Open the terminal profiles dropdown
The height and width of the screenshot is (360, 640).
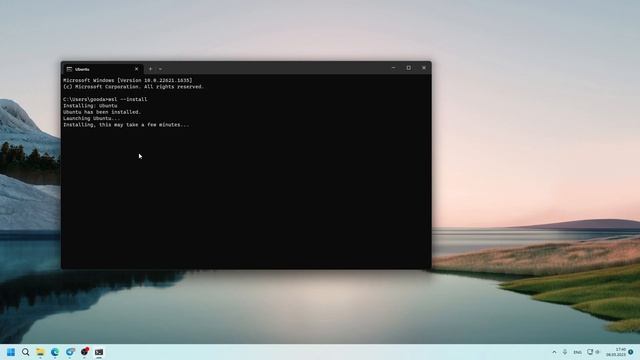pos(160,69)
